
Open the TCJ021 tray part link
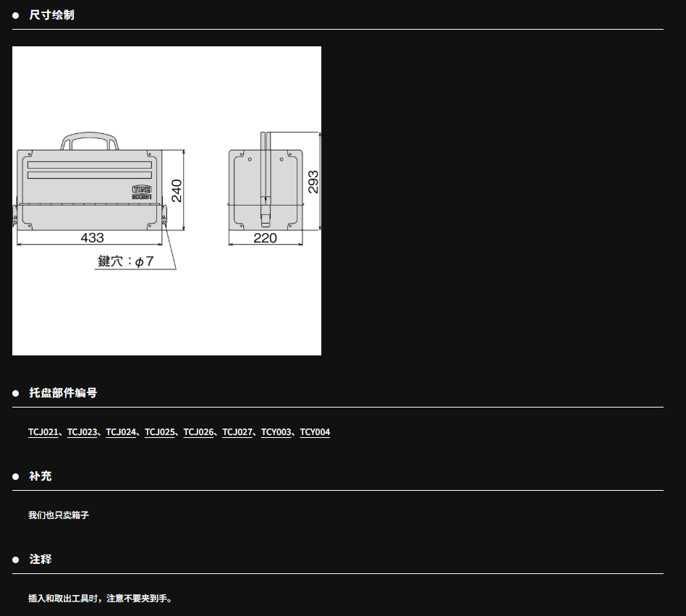[43, 432]
